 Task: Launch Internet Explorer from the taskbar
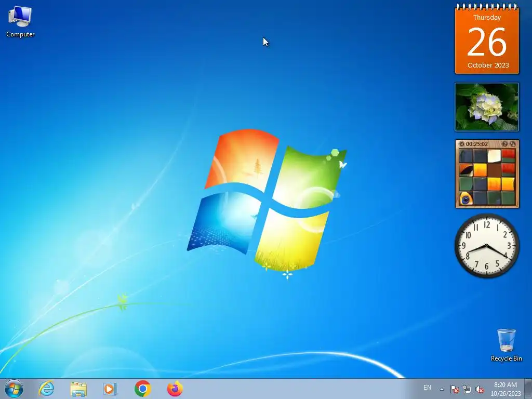[46, 389]
